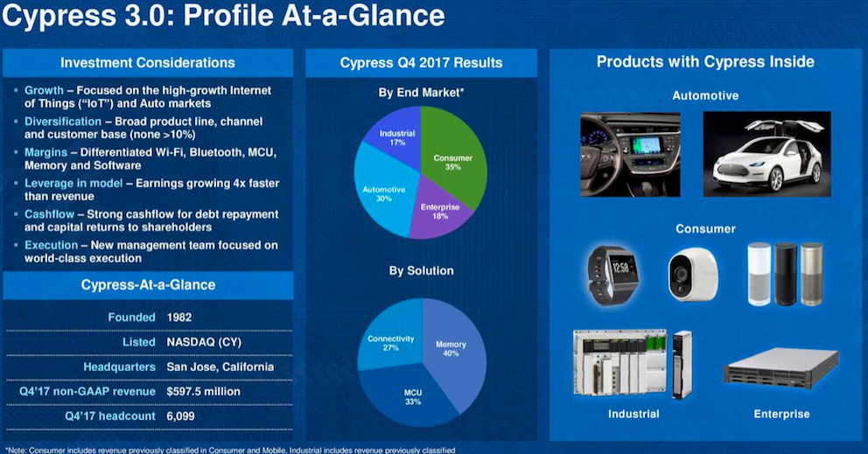Image resolution: width=868 pixels, height=454 pixels.
Task: Click the By Solution chart title
Action: point(421,271)
